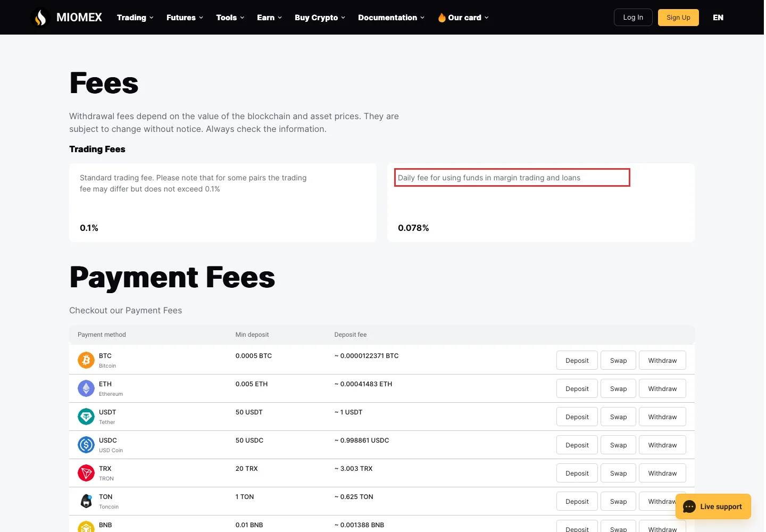Click Deposit in the BTC row
This screenshot has height=532, width=766.
(x=577, y=360)
